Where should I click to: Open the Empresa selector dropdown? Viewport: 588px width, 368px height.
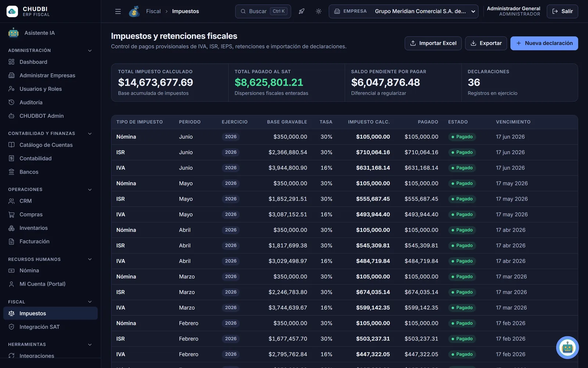point(404,11)
